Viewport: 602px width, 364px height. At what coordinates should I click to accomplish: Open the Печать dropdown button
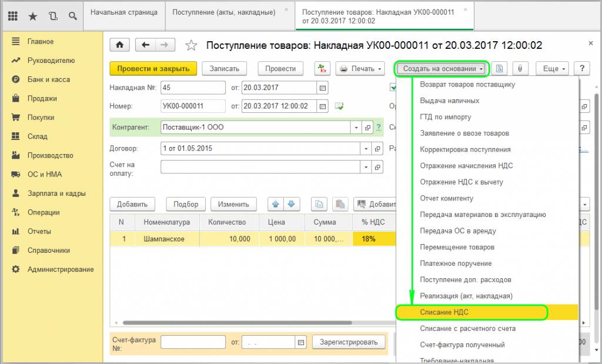360,69
